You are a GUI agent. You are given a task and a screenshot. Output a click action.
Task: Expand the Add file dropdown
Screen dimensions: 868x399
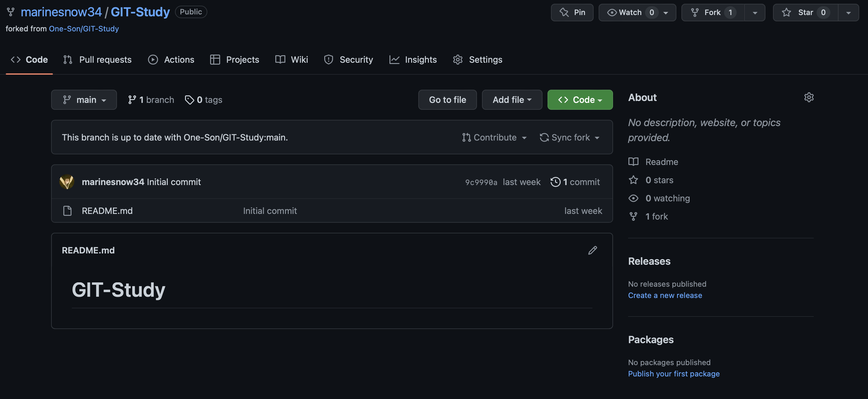point(512,100)
